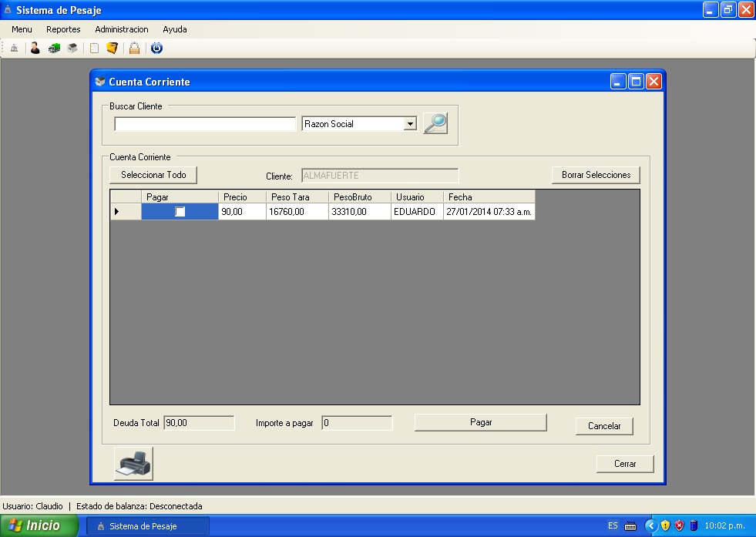Open the user/person toolbar icon
756x537 pixels.
coord(35,48)
